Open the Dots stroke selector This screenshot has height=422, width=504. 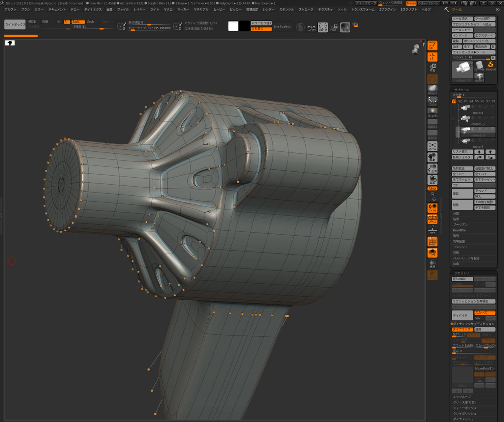click(432, 101)
